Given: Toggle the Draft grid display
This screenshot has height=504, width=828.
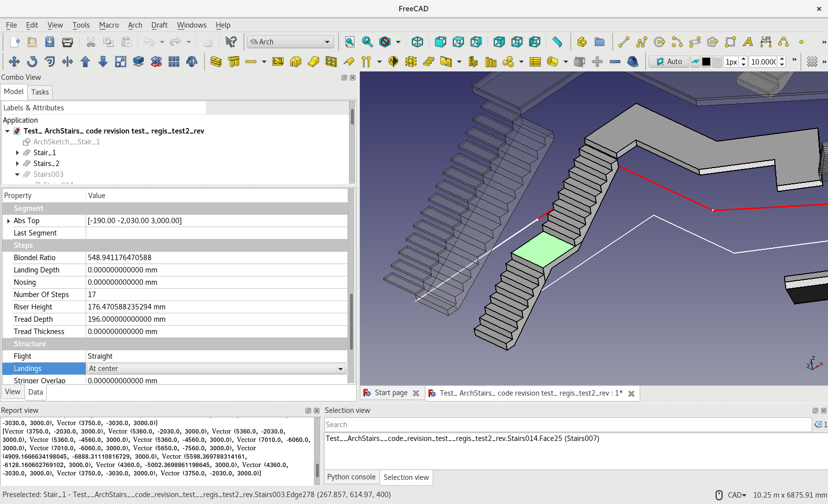Looking at the screenshot, I should pos(812,62).
